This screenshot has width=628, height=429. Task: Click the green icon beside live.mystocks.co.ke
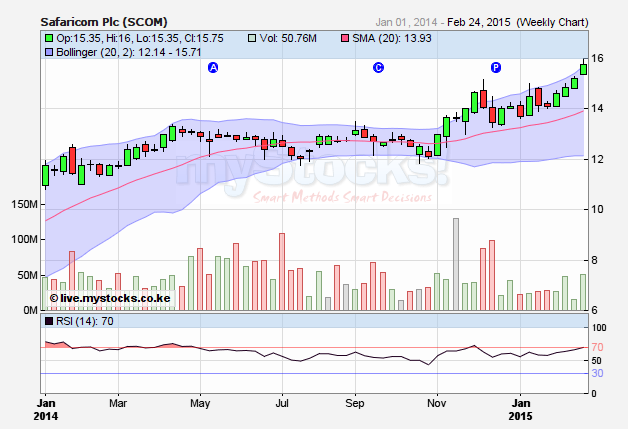[53, 298]
